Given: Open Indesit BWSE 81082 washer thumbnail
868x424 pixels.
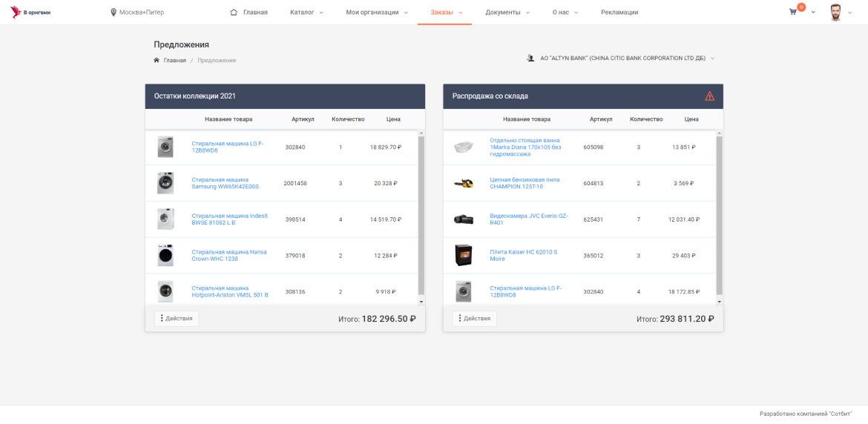Looking at the screenshot, I should [x=165, y=219].
